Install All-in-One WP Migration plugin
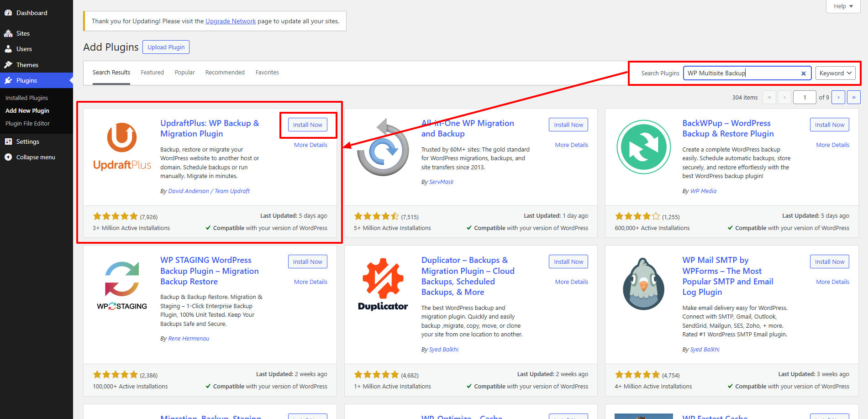868x419 pixels. 568,125
